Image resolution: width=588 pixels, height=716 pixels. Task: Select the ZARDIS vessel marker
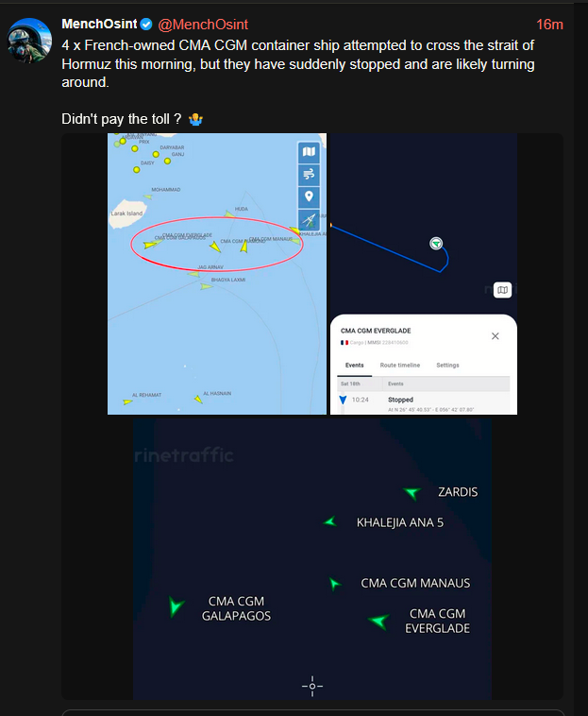[x=412, y=493]
